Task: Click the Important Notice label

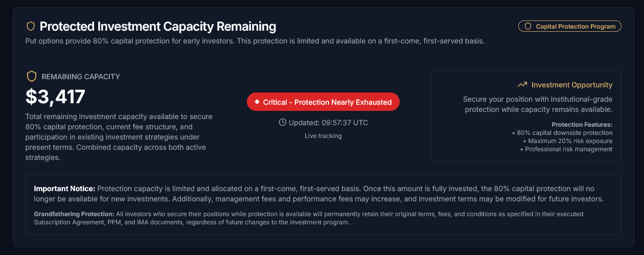Action: tap(64, 189)
